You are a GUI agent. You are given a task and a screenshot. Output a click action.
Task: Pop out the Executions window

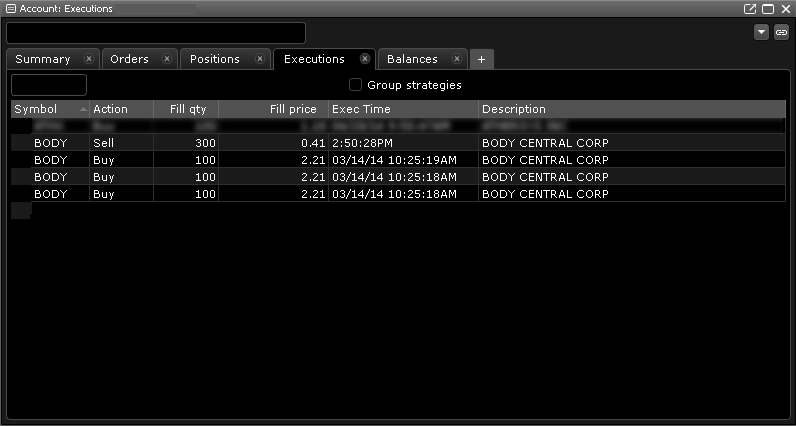(x=749, y=9)
